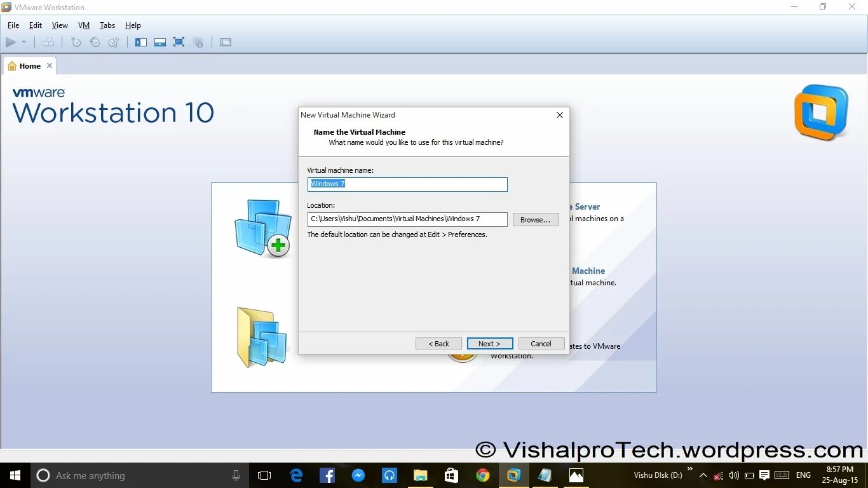Click the console view toolbar icon

(226, 43)
